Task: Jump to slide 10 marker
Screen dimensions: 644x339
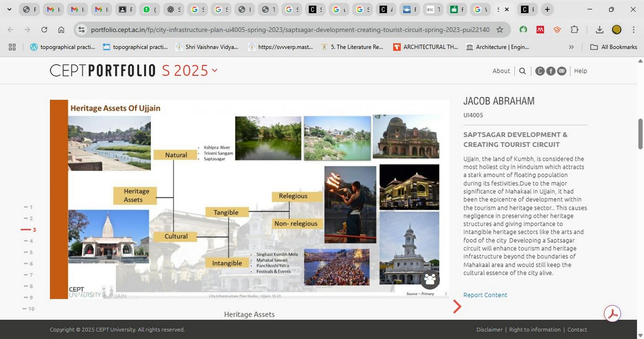Action: pyautogui.click(x=29, y=309)
